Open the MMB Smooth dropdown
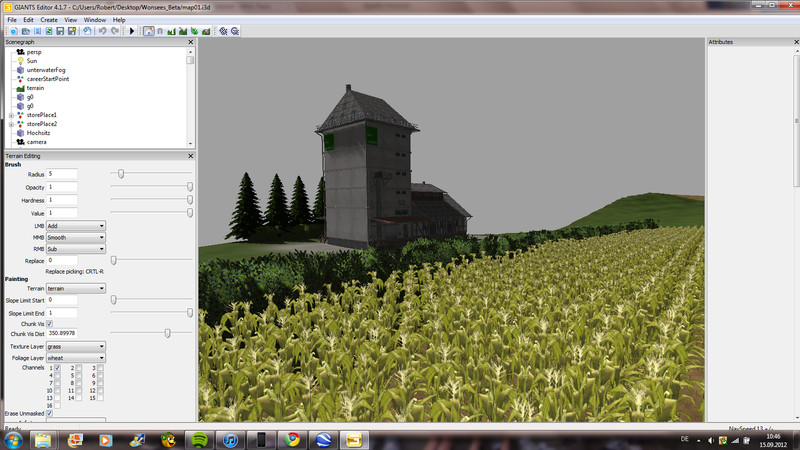This screenshot has height=450, width=800. [x=76, y=237]
